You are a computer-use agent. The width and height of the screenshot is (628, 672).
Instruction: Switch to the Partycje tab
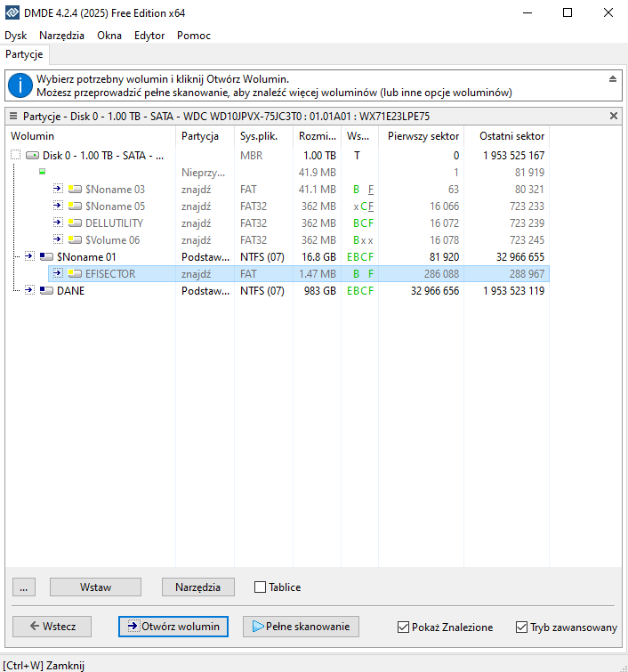coord(24,54)
